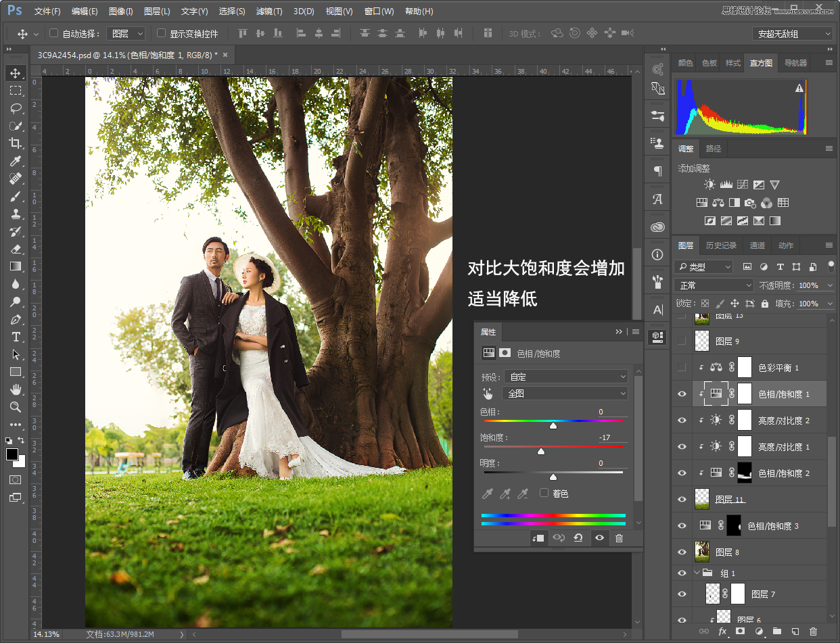
Task: Reset adjustment defaults in Properties panel
Action: click(x=578, y=538)
